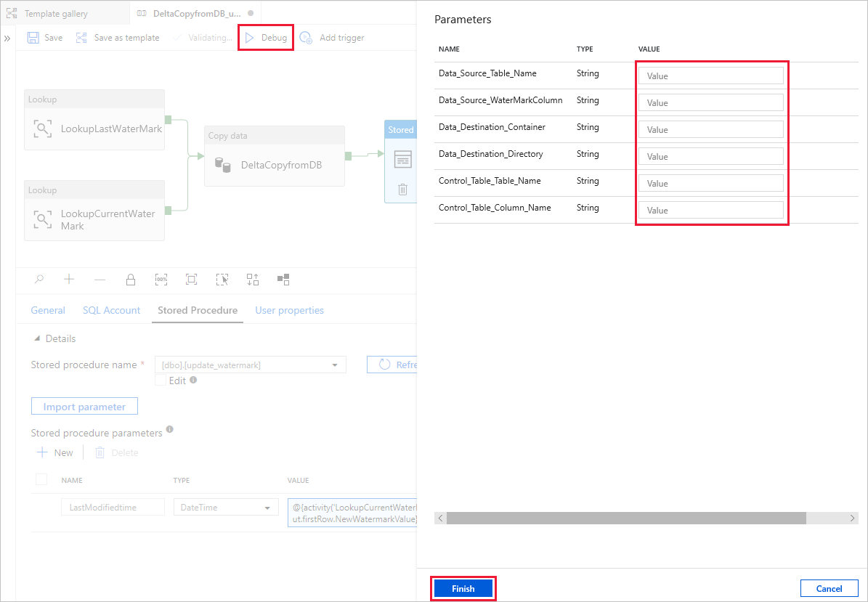This screenshot has width=868, height=602.
Task: Click the Data_Source_WaterMarkColumn value field
Action: (x=711, y=102)
